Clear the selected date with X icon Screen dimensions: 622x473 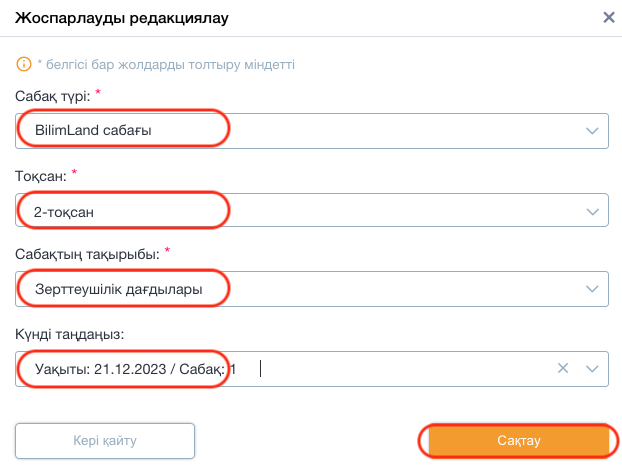[562, 368]
